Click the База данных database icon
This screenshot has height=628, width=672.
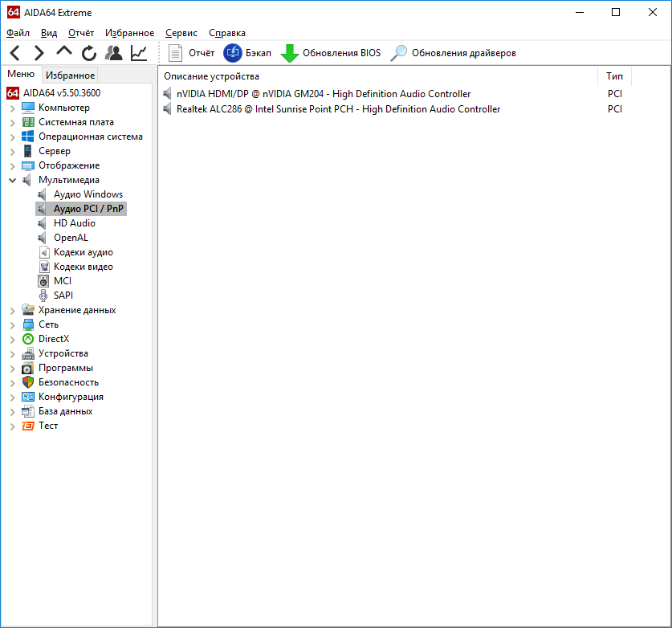pos(28,411)
